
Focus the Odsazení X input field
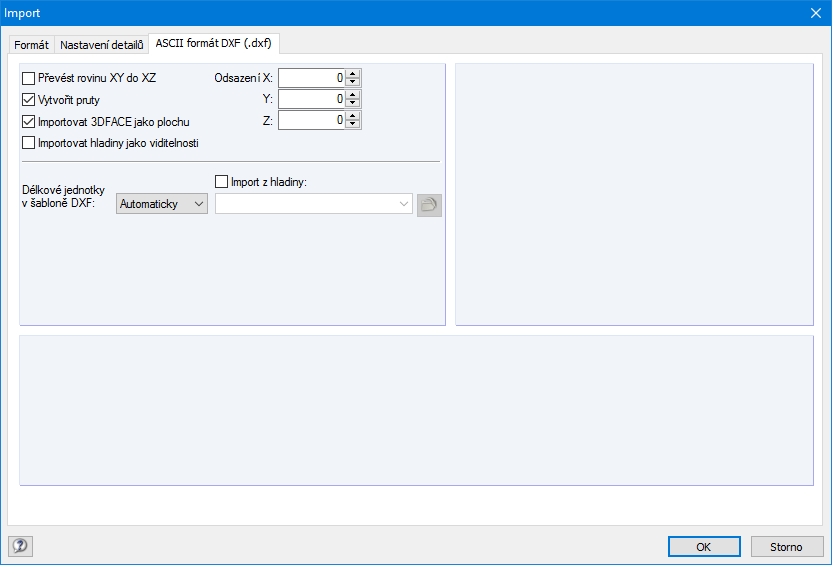[x=311, y=78]
